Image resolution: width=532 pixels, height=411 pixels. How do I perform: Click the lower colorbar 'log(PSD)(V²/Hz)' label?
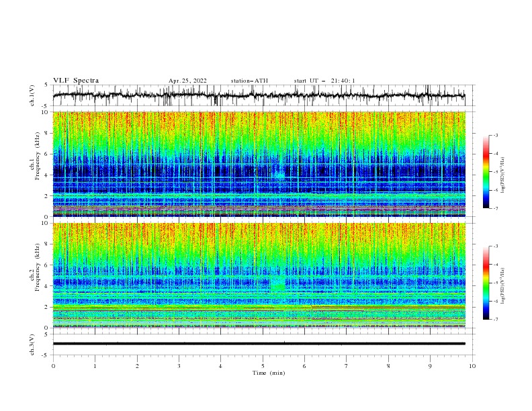click(x=502, y=286)
